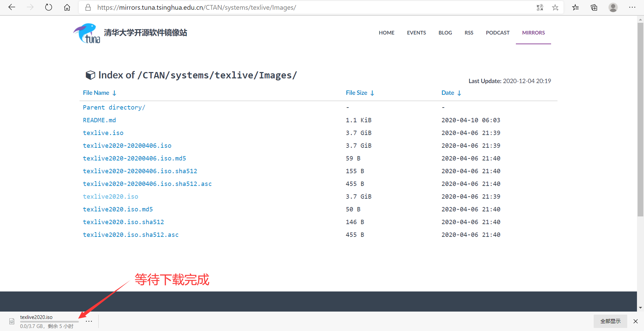The width and height of the screenshot is (644, 331).
Task: Sort by Date column
Action: [x=451, y=93]
